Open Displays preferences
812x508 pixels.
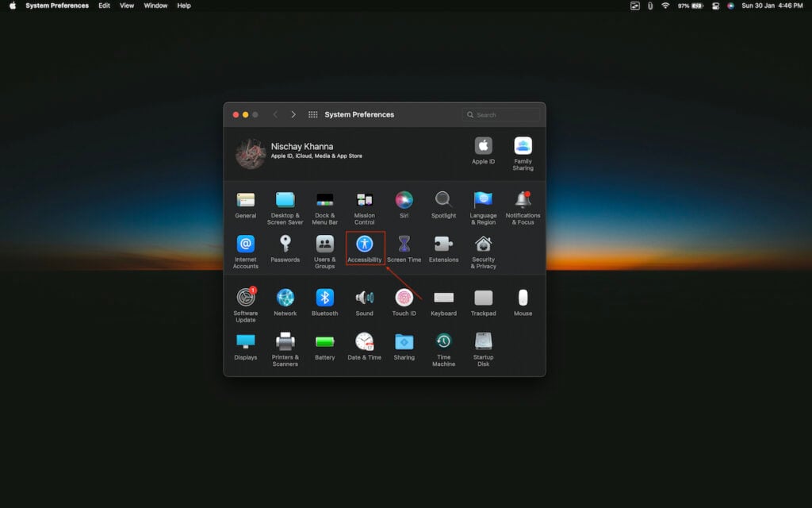(246, 348)
